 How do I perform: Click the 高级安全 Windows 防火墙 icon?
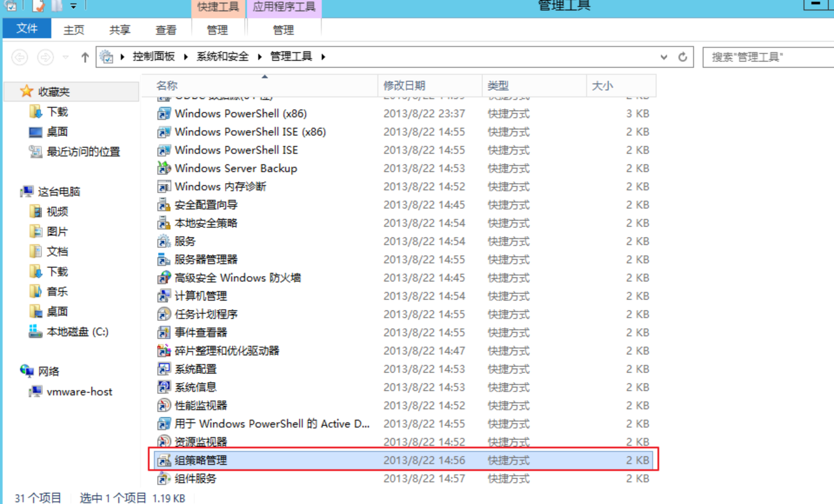pos(164,278)
